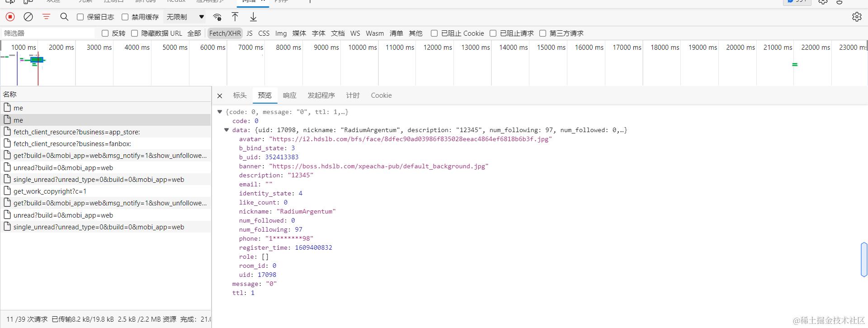
Task: Select the nickname "RadiumArgentum" value
Action: click(x=306, y=211)
